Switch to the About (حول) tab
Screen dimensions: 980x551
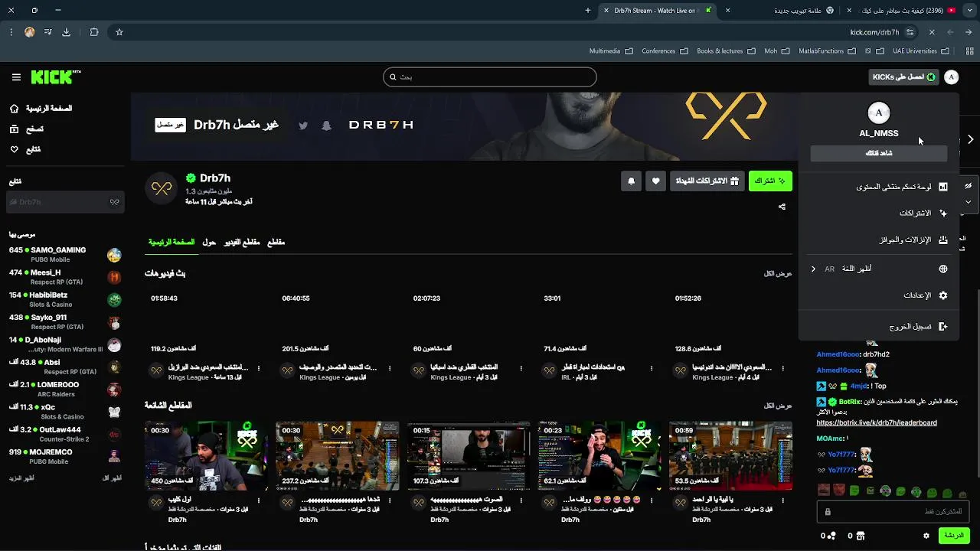click(209, 243)
